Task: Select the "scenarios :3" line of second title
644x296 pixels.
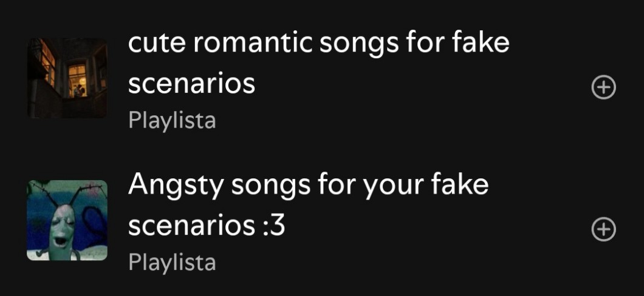Action: coord(207,226)
